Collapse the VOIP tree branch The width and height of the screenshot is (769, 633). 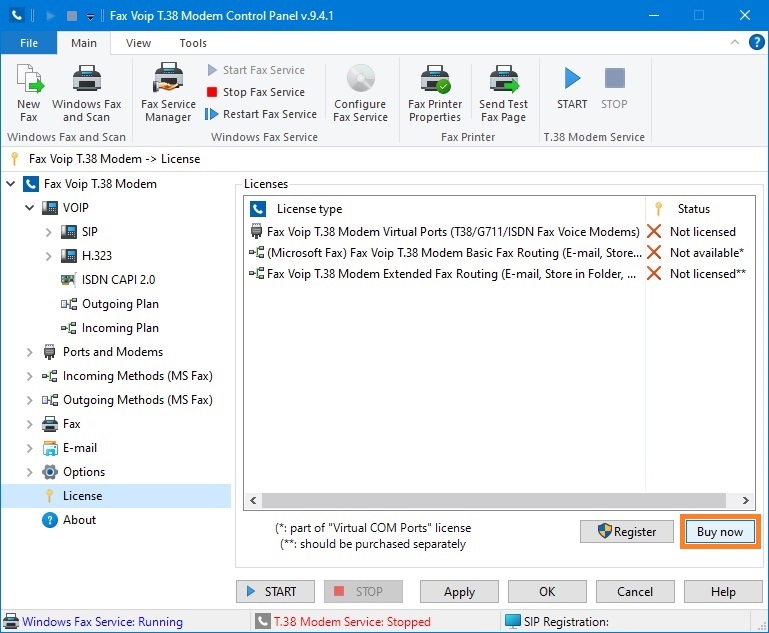click(x=29, y=208)
